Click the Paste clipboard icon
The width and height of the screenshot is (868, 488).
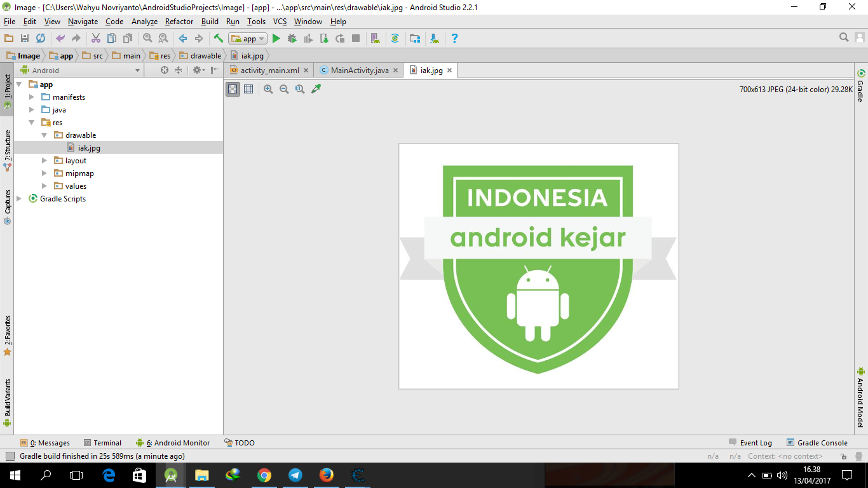[128, 38]
